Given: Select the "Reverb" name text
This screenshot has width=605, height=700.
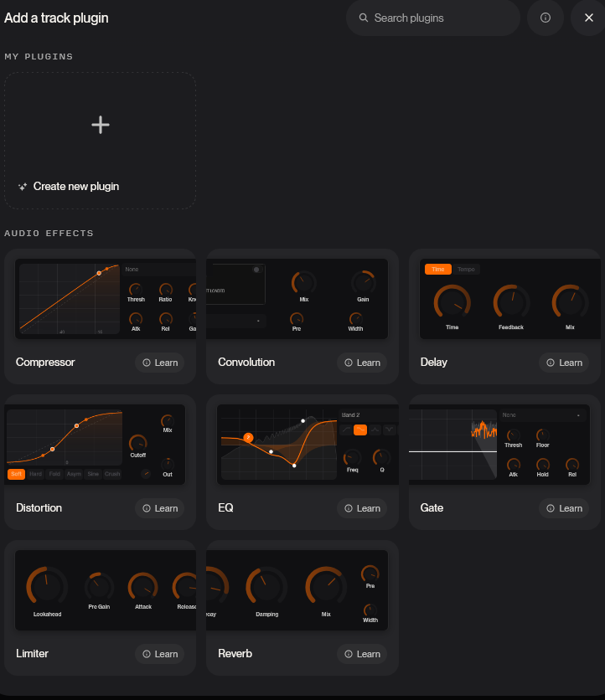Looking at the screenshot, I should (235, 653).
